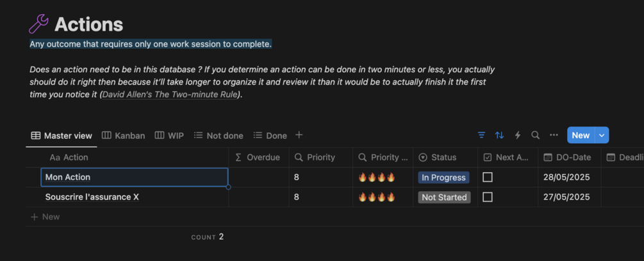The width and height of the screenshot is (644, 261).
Task: Change the Not Started status tag
Action: tap(444, 197)
